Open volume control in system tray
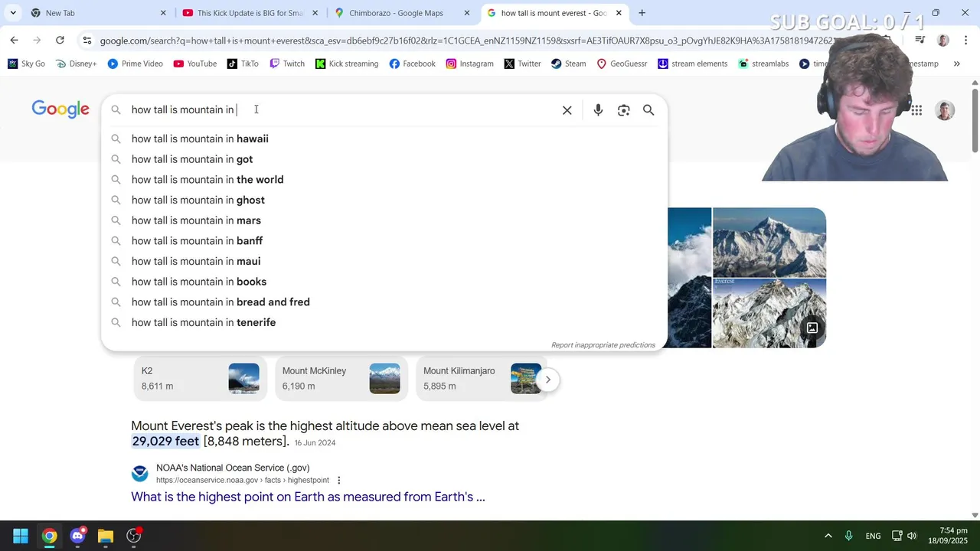This screenshot has width=980, height=551. click(911, 536)
